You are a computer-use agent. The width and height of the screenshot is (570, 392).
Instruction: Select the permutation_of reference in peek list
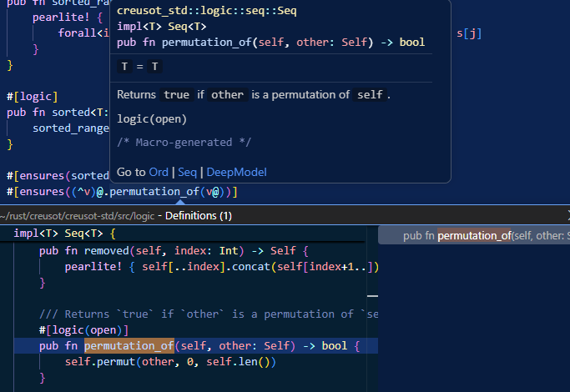tap(474, 235)
